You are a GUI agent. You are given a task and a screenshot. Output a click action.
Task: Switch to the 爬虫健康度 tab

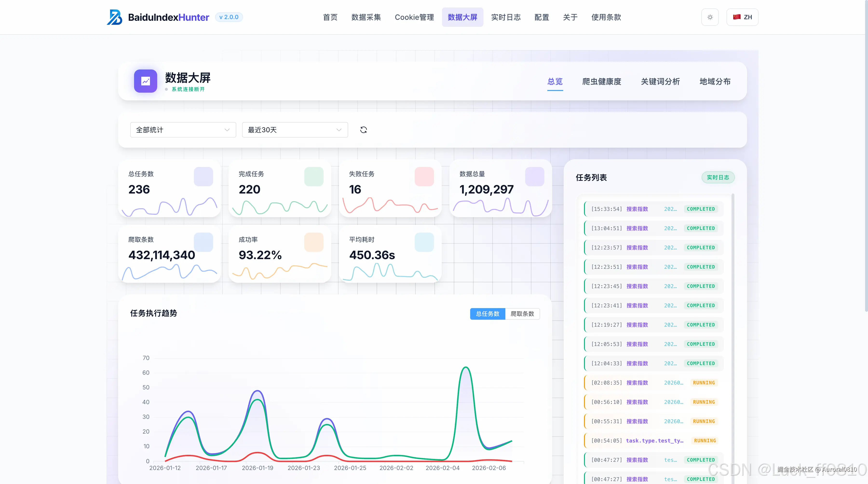(602, 82)
